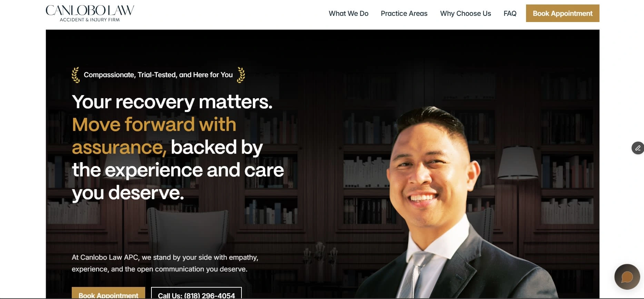This screenshot has width=644, height=299.
Task: Go to Practice Areas
Action: [404, 13]
